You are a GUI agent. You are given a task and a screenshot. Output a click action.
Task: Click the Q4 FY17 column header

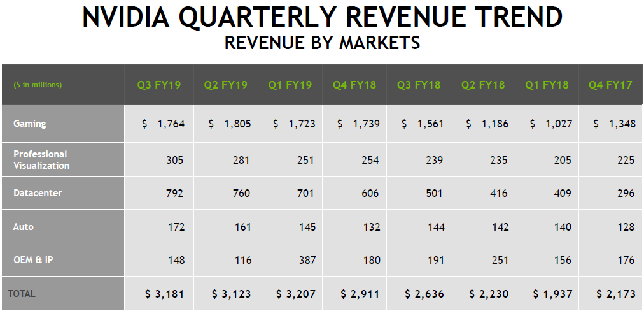point(610,85)
